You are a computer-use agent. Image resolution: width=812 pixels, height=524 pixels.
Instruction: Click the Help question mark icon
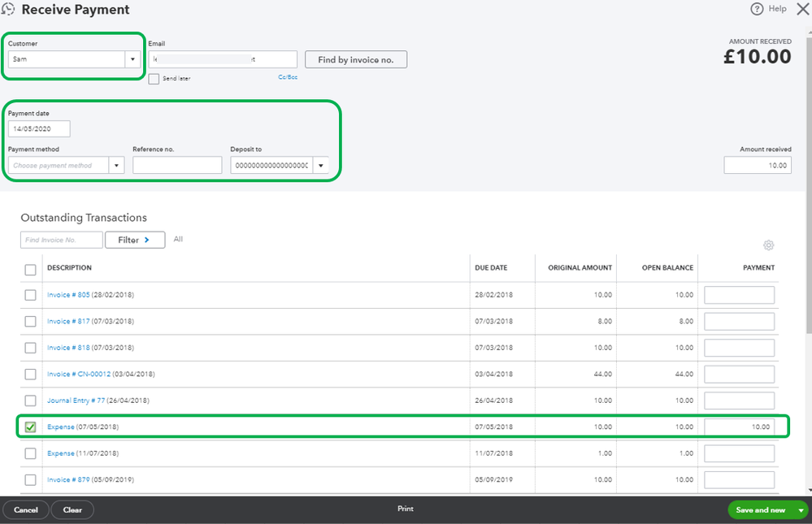[757, 9]
